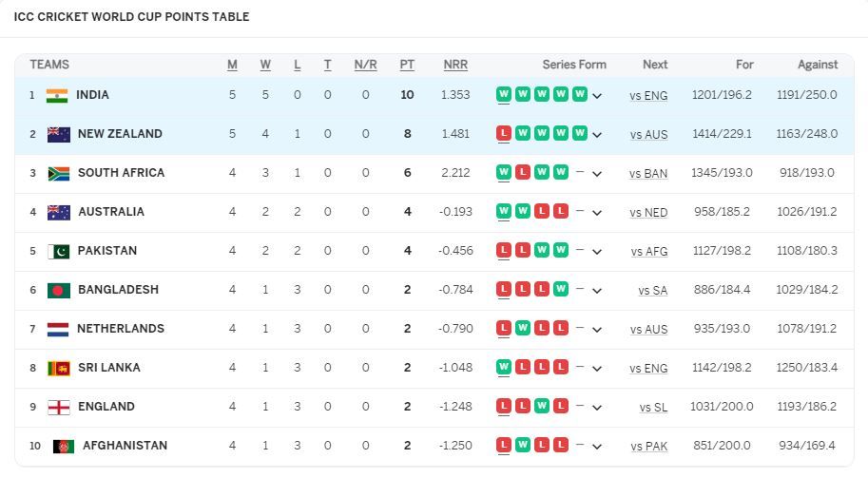Click the Pakistan flag icon

59,251
